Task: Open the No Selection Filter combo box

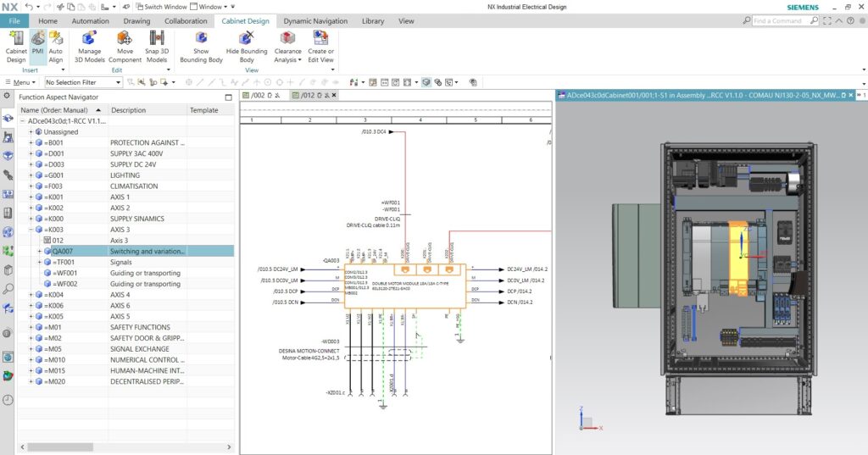Action: (x=83, y=82)
